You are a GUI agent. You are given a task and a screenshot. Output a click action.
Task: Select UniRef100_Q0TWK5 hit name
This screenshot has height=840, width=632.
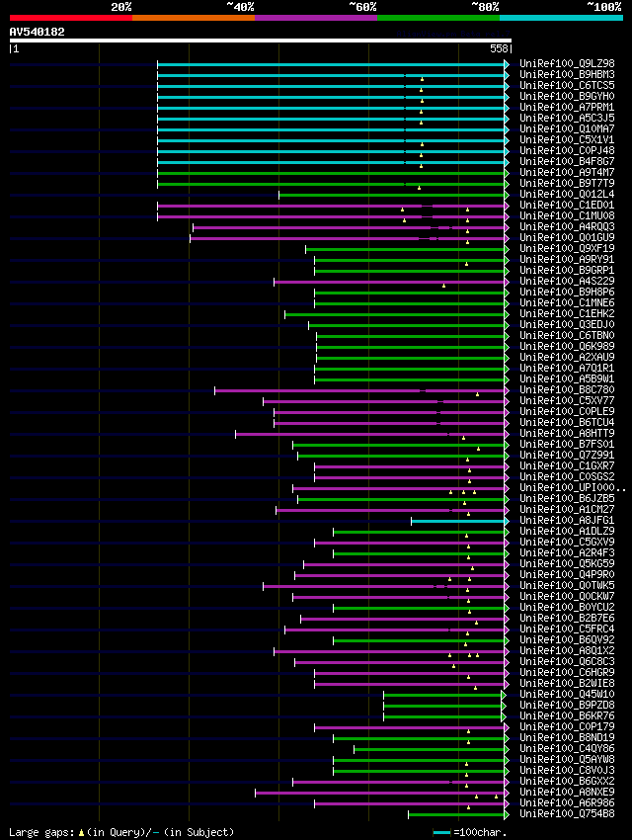[x=567, y=586]
